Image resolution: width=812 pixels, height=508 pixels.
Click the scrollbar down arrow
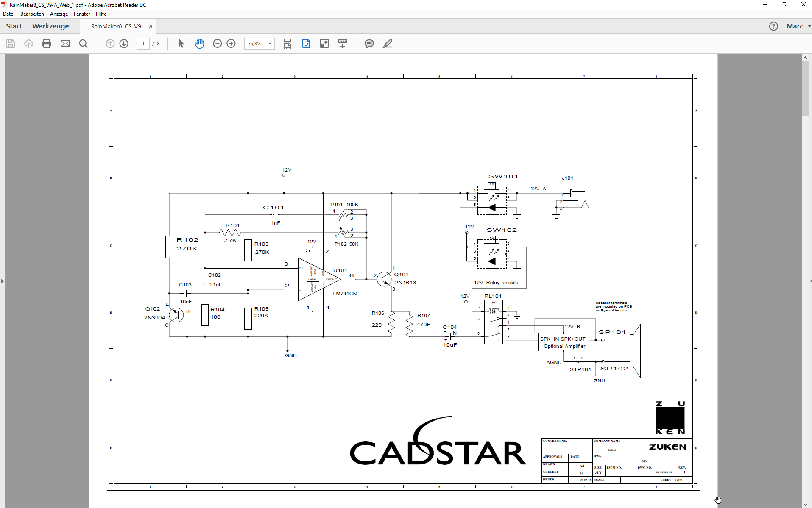pyautogui.click(x=805, y=504)
